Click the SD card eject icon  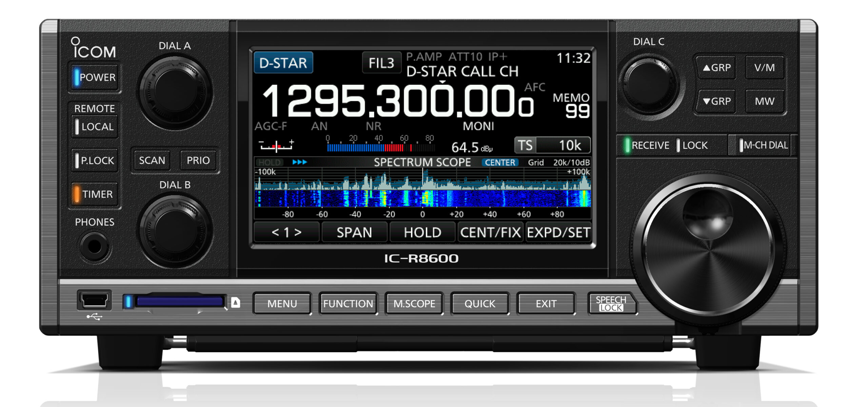(235, 302)
